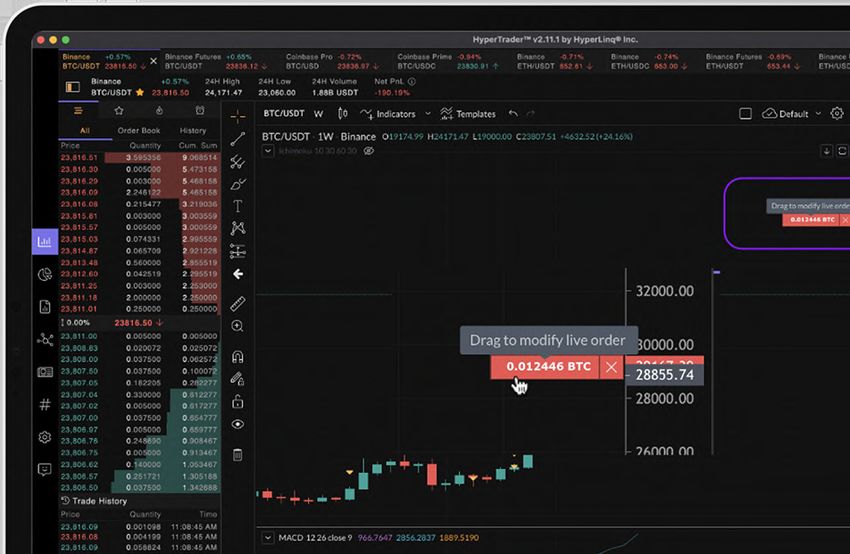Expand the Default layout dropdown arrow
850x554 pixels.
click(818, 114)
